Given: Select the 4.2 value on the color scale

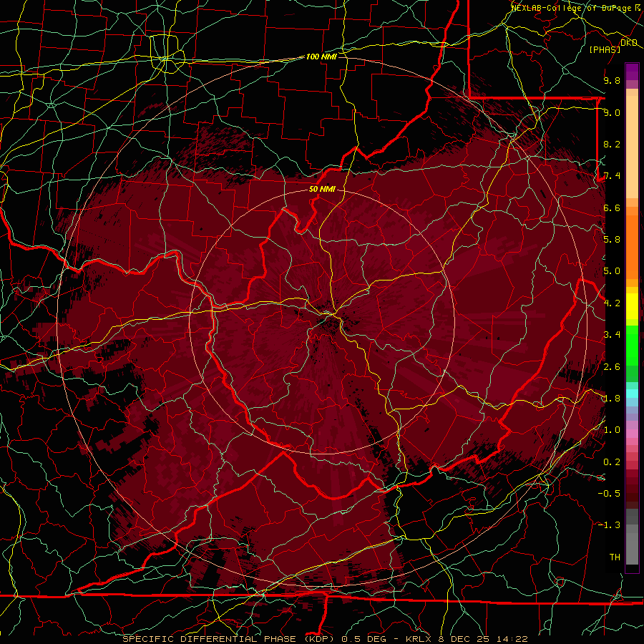Looking at the screenshot, I should click(612, 303).
